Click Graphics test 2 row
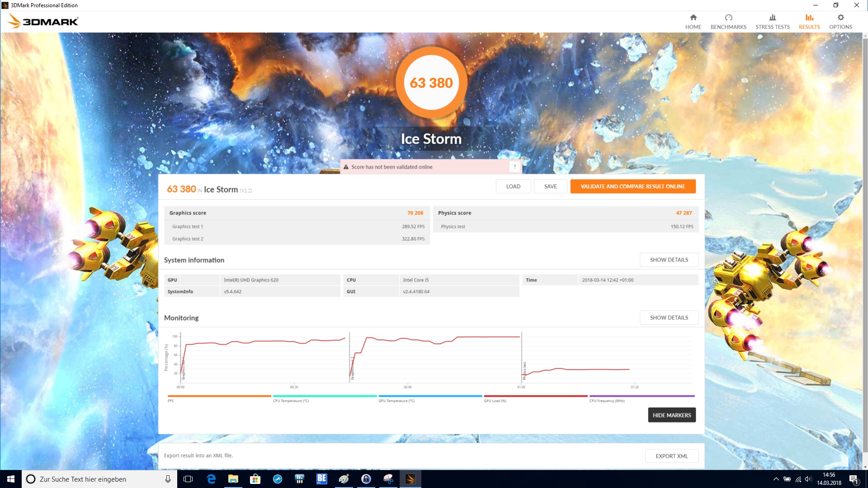The image size is (868, 488). [x=297, y=239]
